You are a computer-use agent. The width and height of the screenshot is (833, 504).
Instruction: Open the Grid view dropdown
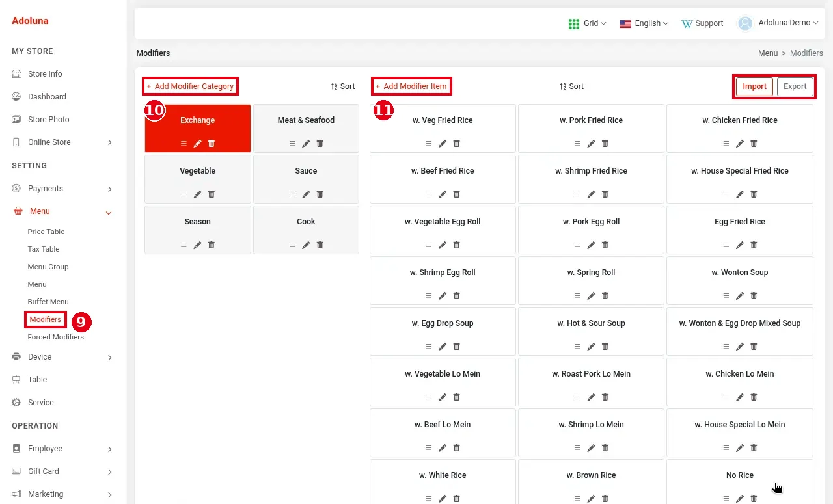tap(587, 23)
